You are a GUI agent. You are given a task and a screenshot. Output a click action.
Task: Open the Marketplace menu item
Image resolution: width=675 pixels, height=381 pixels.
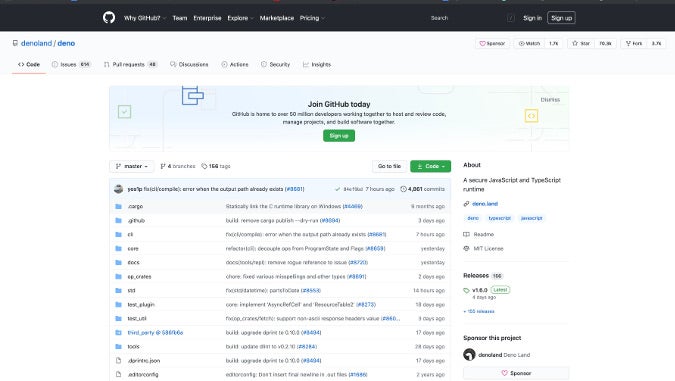pos(277,18)
